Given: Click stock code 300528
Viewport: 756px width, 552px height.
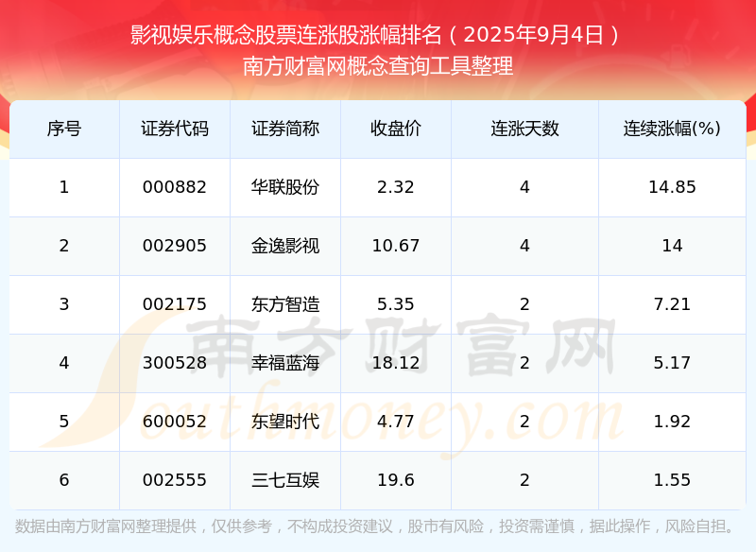Looking at the screenshot, I should [175, 363].
